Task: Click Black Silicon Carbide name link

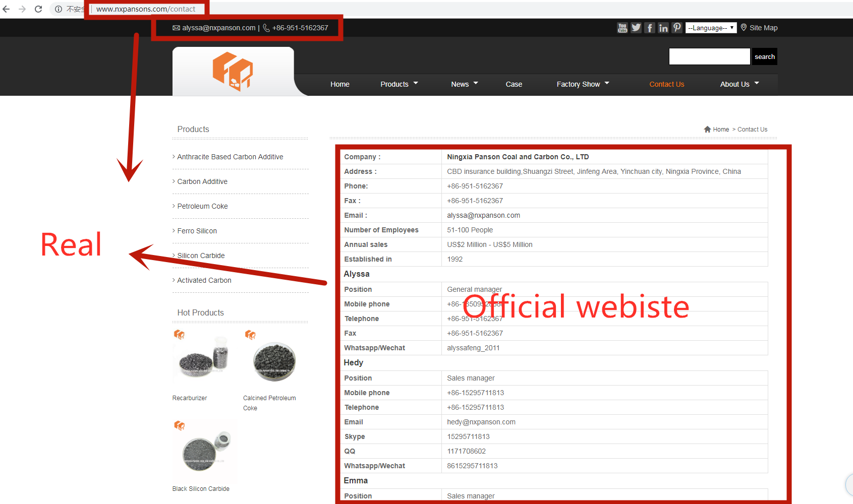Action: 201,489
